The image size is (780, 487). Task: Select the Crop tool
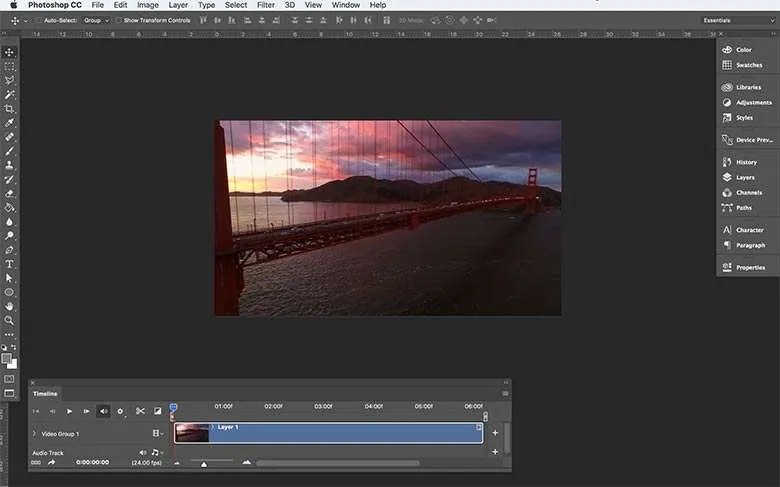click(x=9, y=108)
